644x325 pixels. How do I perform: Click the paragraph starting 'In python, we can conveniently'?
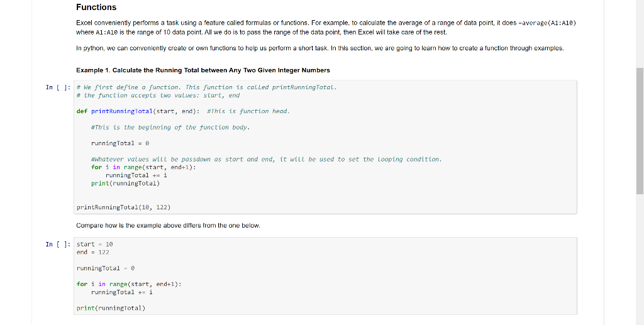(x=320, y=48)
